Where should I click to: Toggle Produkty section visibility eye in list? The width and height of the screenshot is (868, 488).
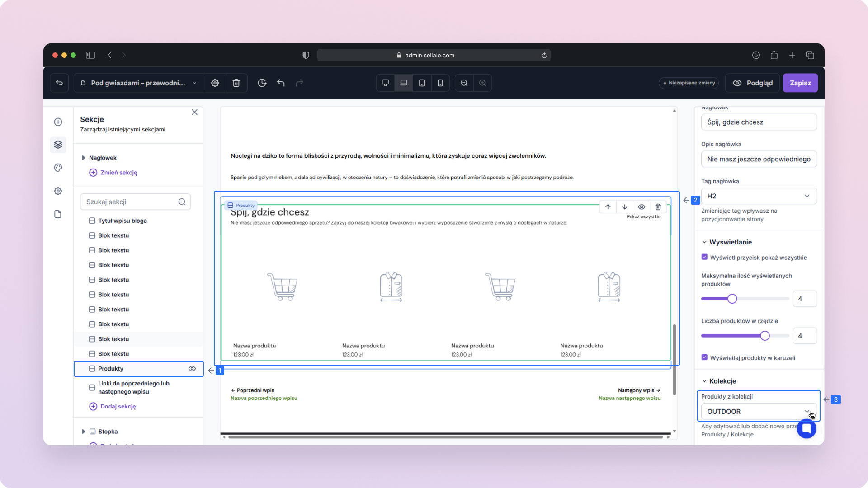(192, 369)
